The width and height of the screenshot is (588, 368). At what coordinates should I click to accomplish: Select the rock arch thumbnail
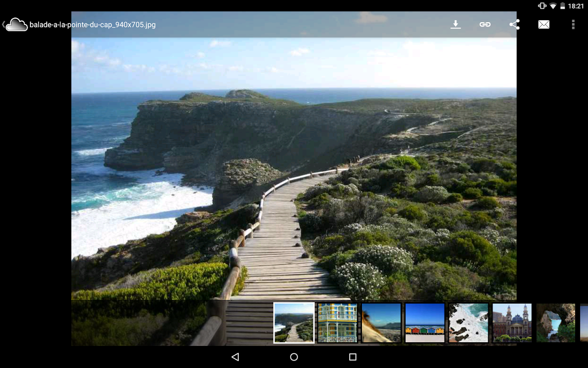pyautogui.click(x=556, y=322)
